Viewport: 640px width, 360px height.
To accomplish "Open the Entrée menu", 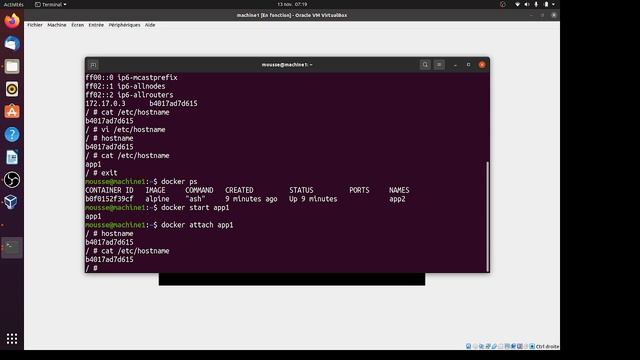I will click(x=96, y=25).
